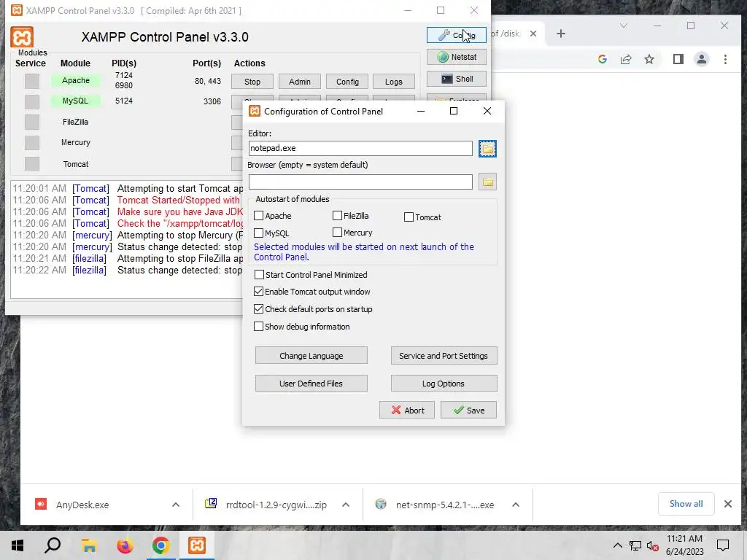Open User Defined Files
This screenshot has height=560, width=747.
pos(311,384)
